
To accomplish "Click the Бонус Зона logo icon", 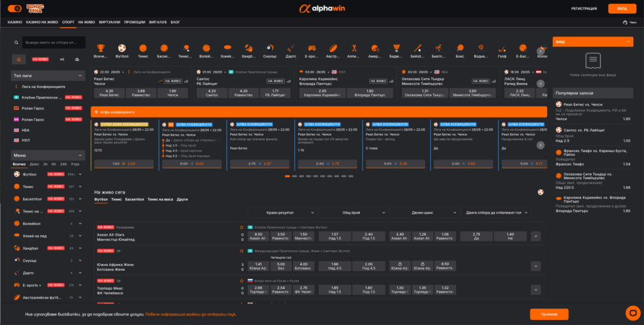I will (34, 9).
